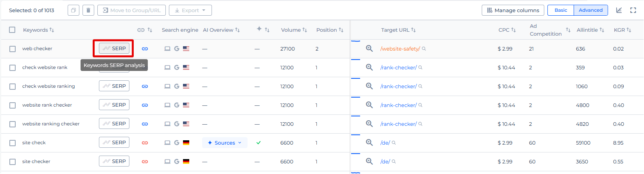The width and height of the screenshot is (644, 174).
Task: Open SERP analysis for web checker
Action: click(x=114, y=48)
